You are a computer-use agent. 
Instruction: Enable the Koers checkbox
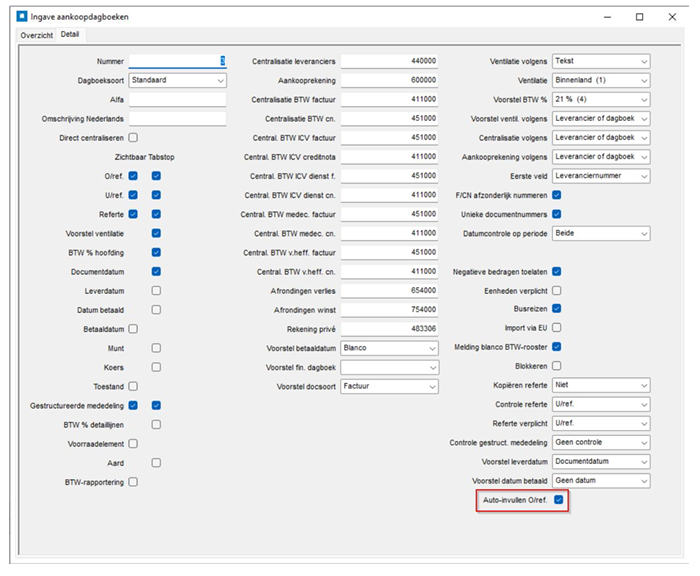[156, 367]
